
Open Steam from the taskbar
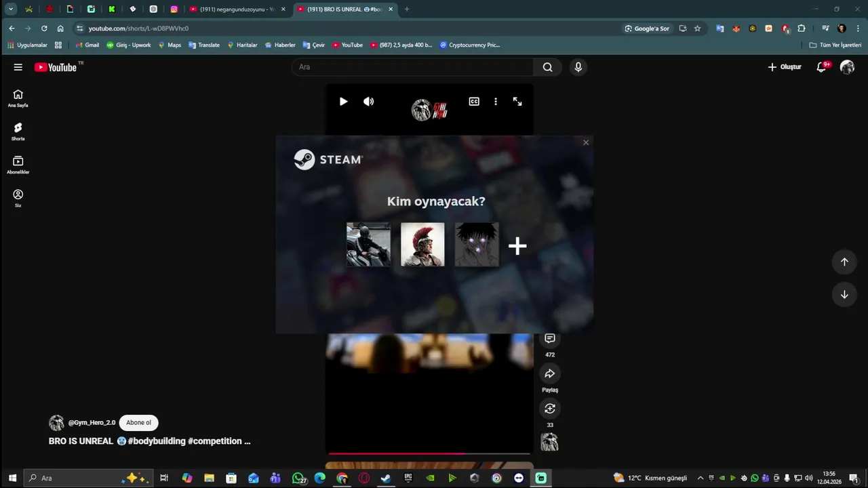coord(386,478)
